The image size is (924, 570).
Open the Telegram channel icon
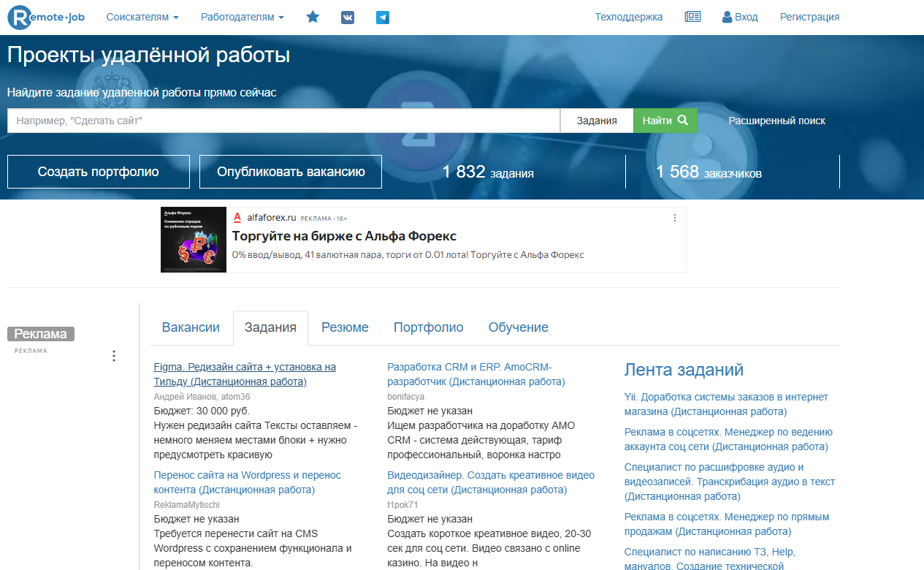pyautogui.click(x=383, y=18)
